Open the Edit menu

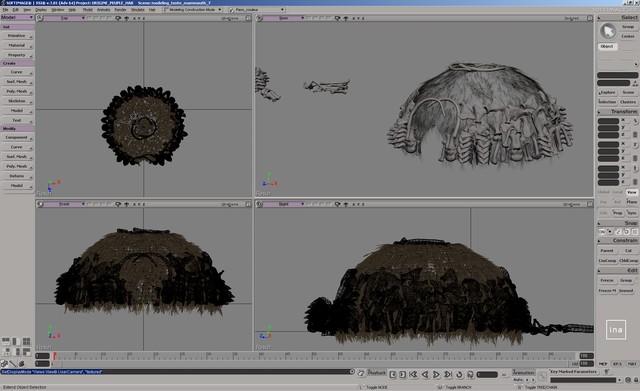click(16, 9)
